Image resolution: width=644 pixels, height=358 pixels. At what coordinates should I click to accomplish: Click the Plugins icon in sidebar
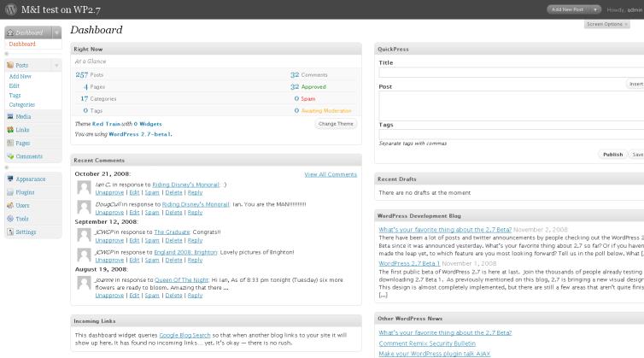coord(9,193)
